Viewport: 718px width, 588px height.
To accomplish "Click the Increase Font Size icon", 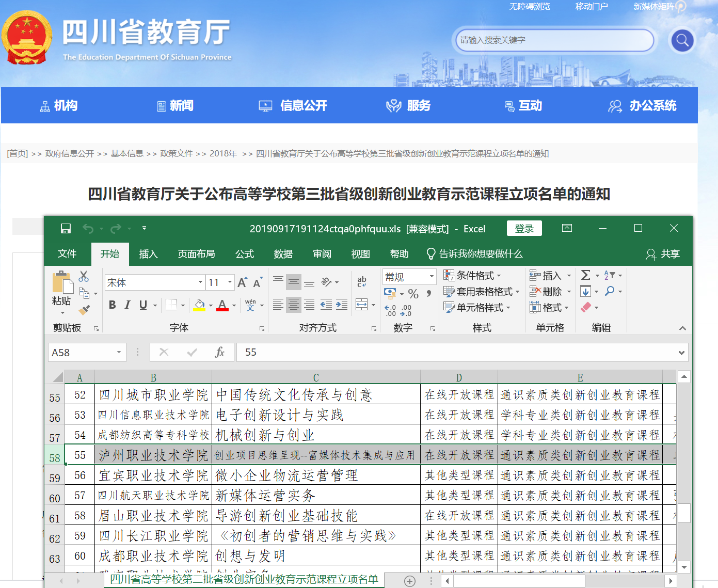I will click(242, 282).
